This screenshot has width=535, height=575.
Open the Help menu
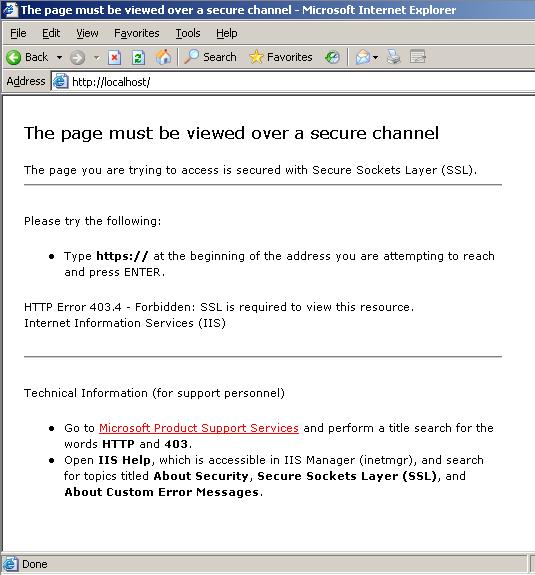pyautogui.click(x=227, y=33)
